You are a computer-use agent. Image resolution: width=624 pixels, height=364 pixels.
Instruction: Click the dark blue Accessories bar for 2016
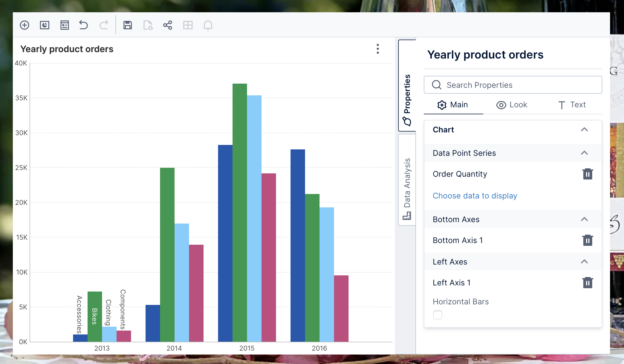pyautogui.click(x=298, y=246)
